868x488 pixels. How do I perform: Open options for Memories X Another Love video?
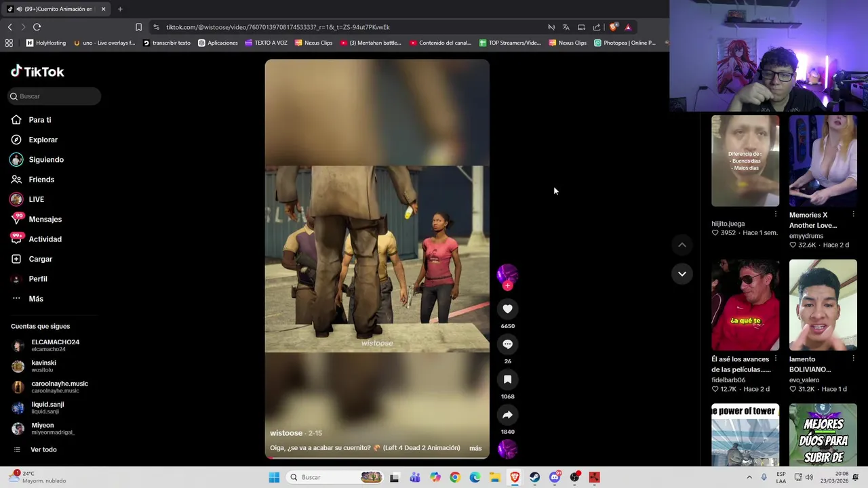pos(853,214)
